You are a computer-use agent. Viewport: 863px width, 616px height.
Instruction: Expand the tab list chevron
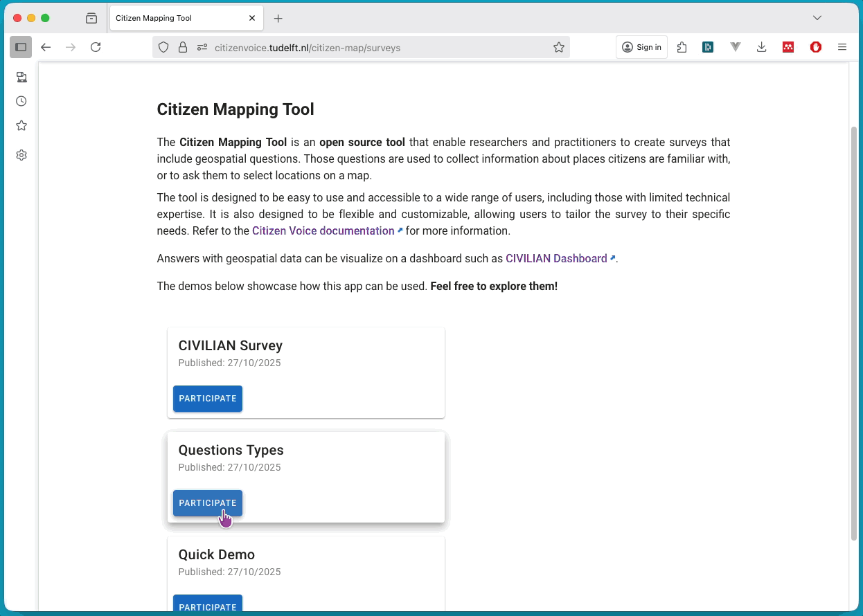(817, 17)
